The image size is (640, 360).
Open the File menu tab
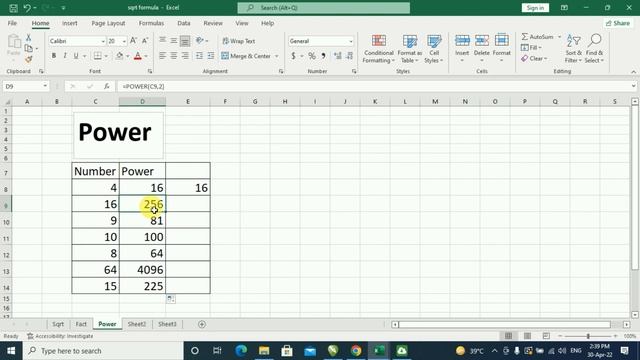[x=12, y=23]
